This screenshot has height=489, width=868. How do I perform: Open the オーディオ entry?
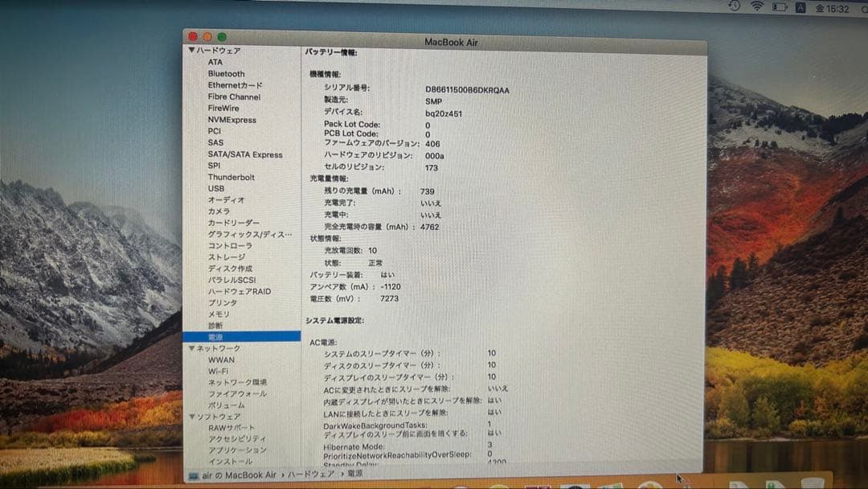pyautogui.click(x=226, y=200)
